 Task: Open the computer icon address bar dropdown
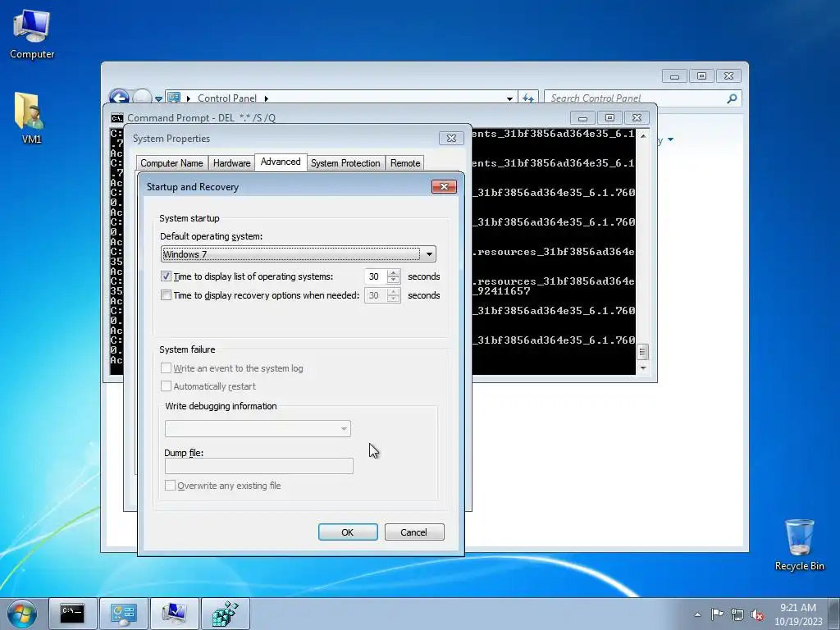coord(188,98)
